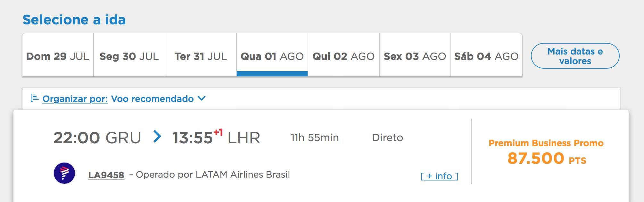Click the blue arrow between GRU and LHR
The width and height of the screenshot is (644, 202).
tap(157, 137)
